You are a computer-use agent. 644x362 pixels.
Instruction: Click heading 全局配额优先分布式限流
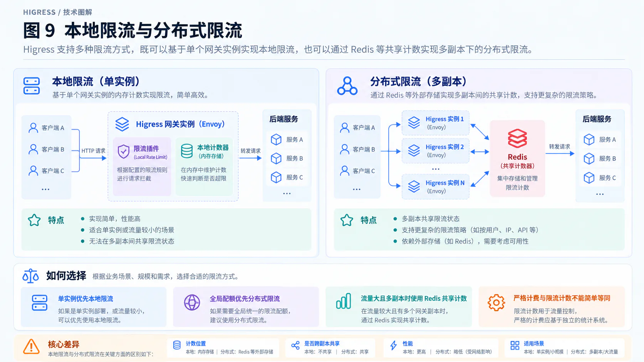tap(245, 299)
